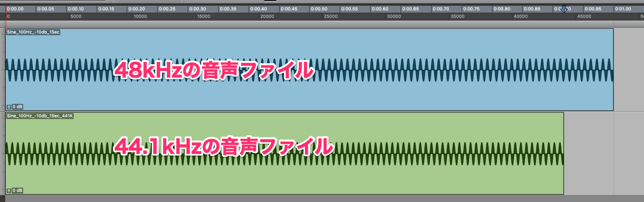Click the clip gain fader icon on Sine_100Hz_-10db_1Sec clip
The image size is (644, 202).
coord(9,107)
